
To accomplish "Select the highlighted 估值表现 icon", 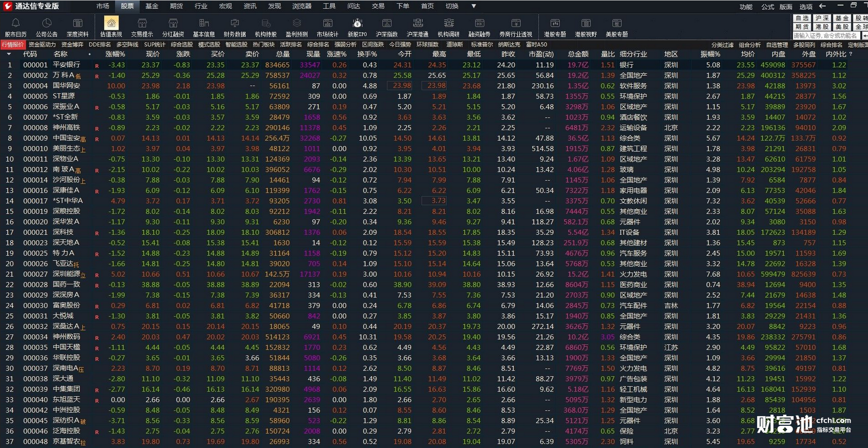I will coord(111,23).
